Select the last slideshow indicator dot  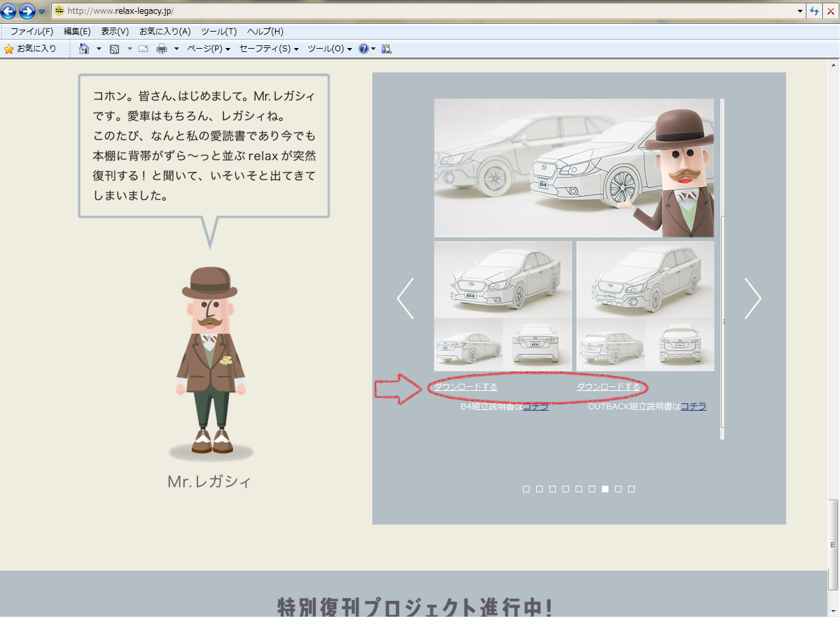tap(631, 489)
